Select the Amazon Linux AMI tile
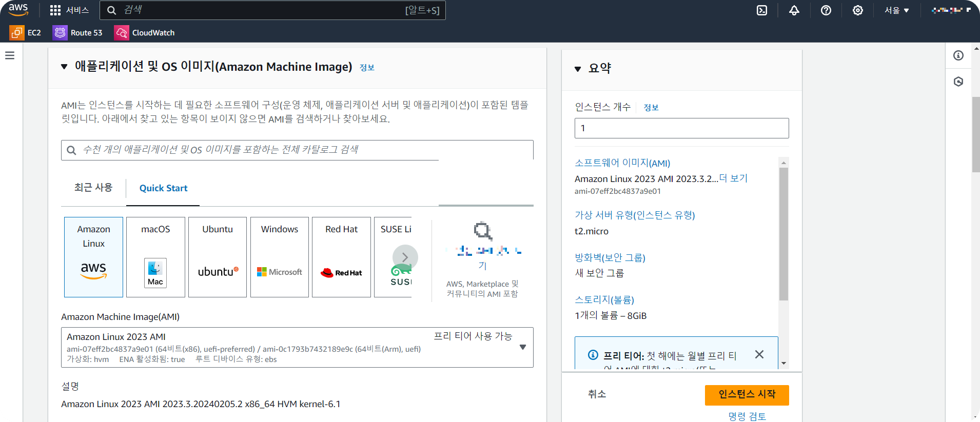This screenshot has height=422, width=980. (93, 257)
